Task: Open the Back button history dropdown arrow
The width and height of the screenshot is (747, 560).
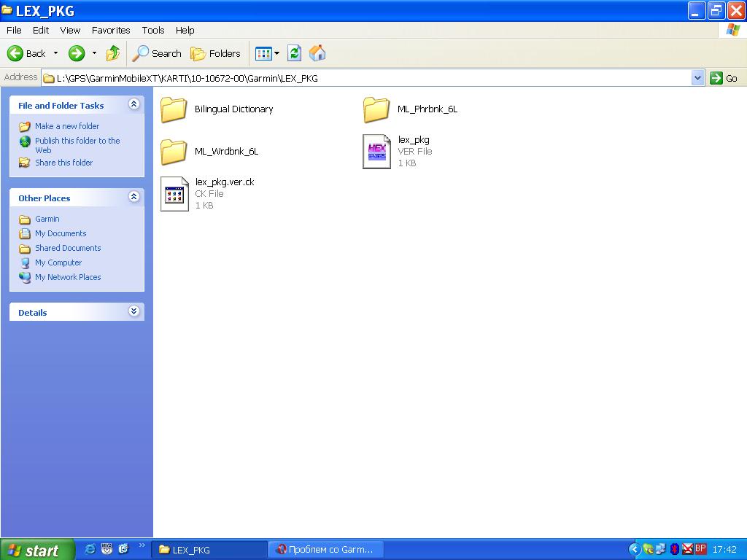Action: [x=55, y=53]
